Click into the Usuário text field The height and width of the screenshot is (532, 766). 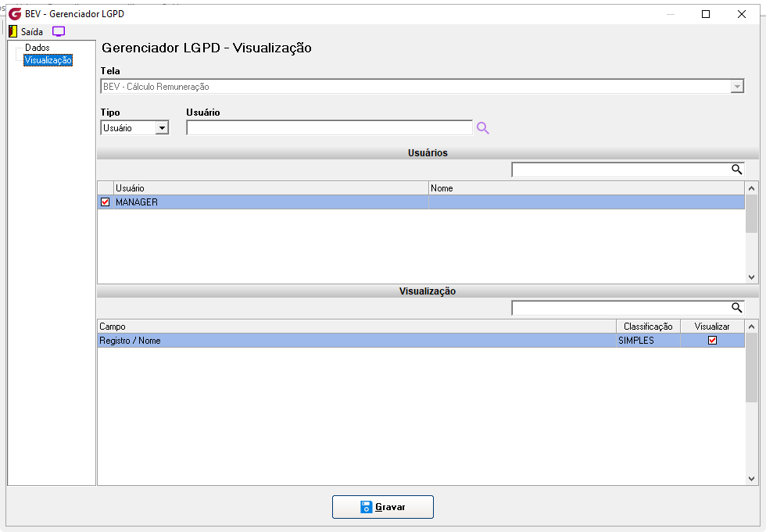329,128
